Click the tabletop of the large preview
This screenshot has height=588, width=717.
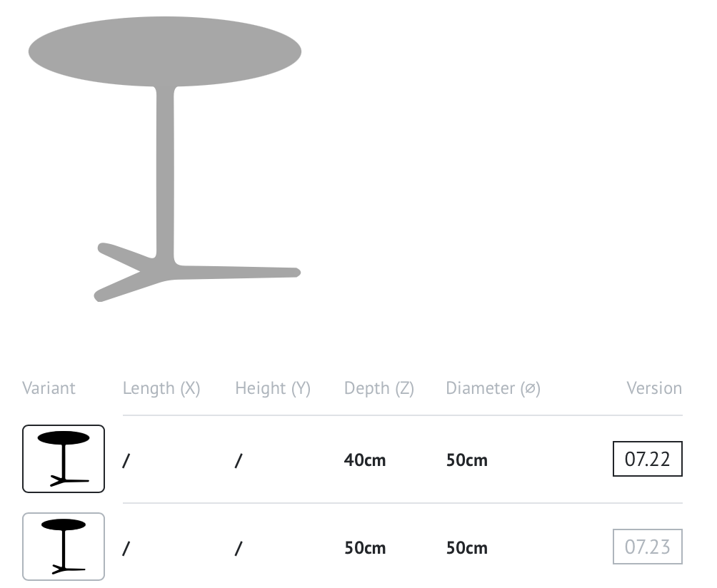165,51
